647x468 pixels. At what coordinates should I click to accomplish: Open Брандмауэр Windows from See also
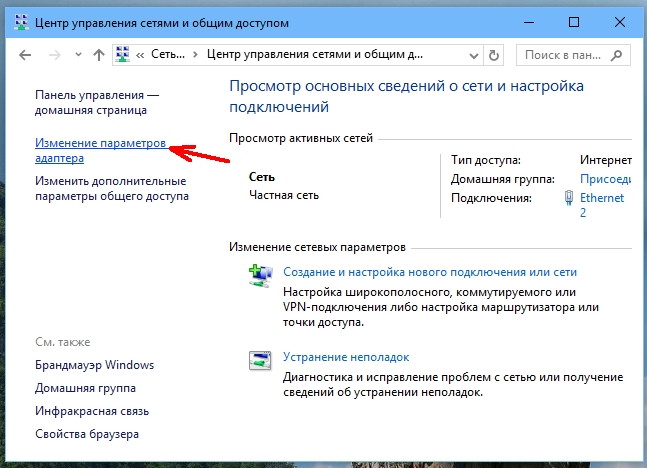pos(94,365)
